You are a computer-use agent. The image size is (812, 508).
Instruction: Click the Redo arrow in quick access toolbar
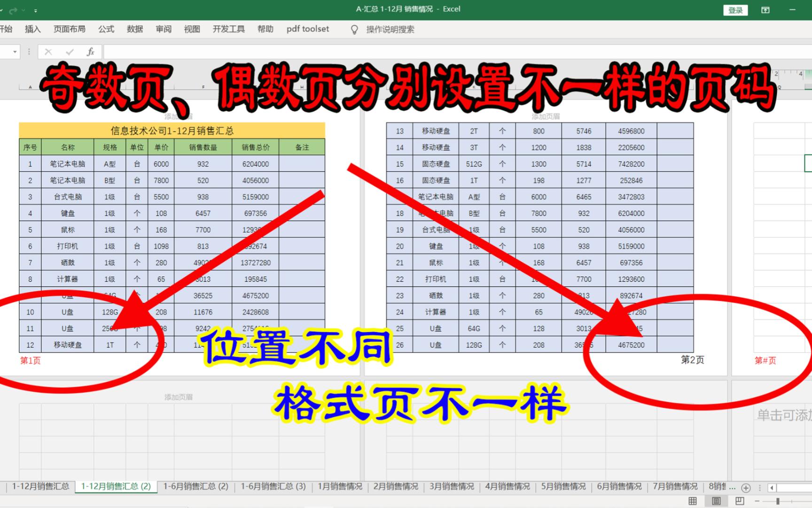[x=13, y=10]
